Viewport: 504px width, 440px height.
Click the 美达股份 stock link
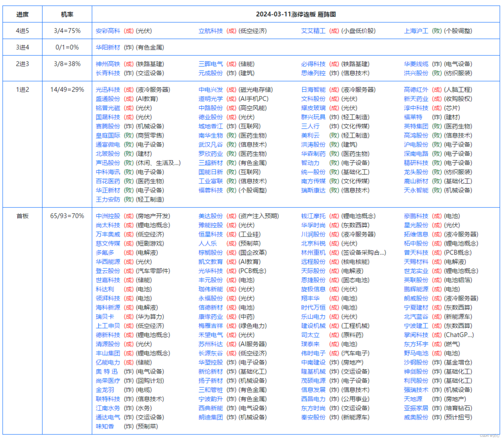pyautogui.click(x=211, y=216)
